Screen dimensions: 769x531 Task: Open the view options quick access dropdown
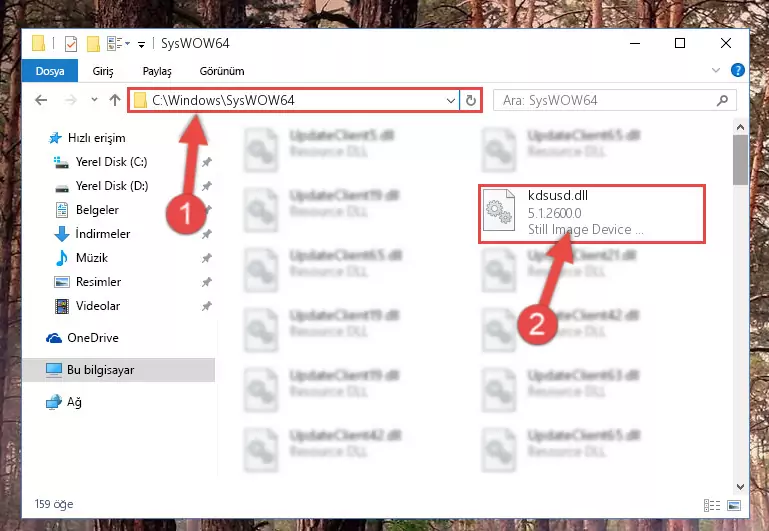tap(118, 44)
